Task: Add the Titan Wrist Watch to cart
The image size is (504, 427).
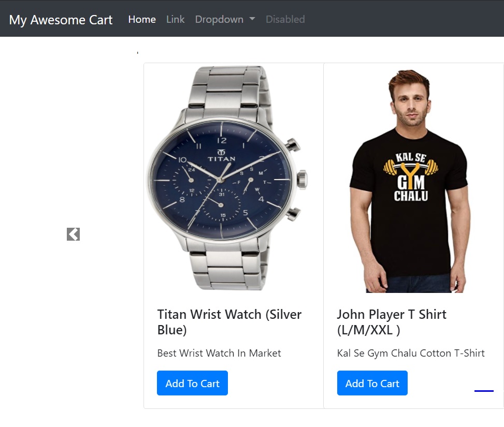Action: (x=192, y=383)
